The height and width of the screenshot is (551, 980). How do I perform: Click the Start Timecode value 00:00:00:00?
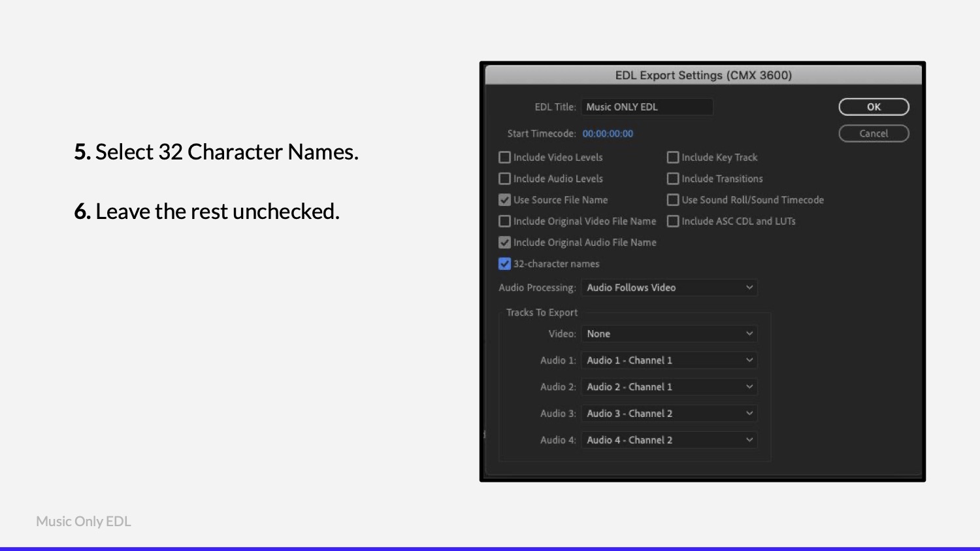608,133
